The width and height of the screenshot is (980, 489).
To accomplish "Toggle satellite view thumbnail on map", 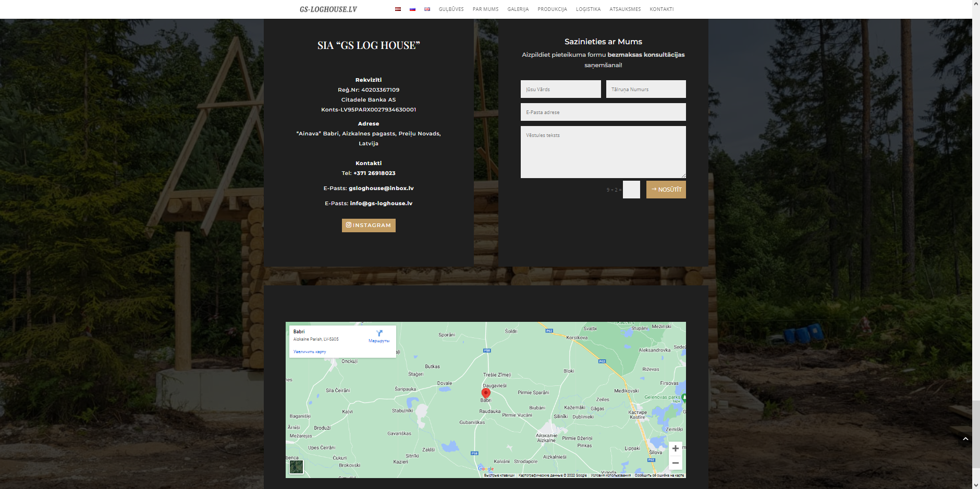I will (296, 467).
